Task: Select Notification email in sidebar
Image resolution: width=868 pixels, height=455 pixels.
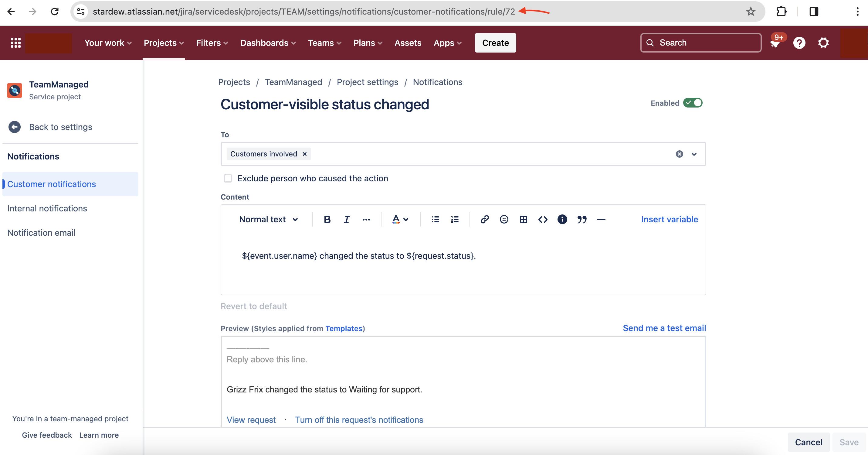Action: pyautogui.click(x=41, y=232)
